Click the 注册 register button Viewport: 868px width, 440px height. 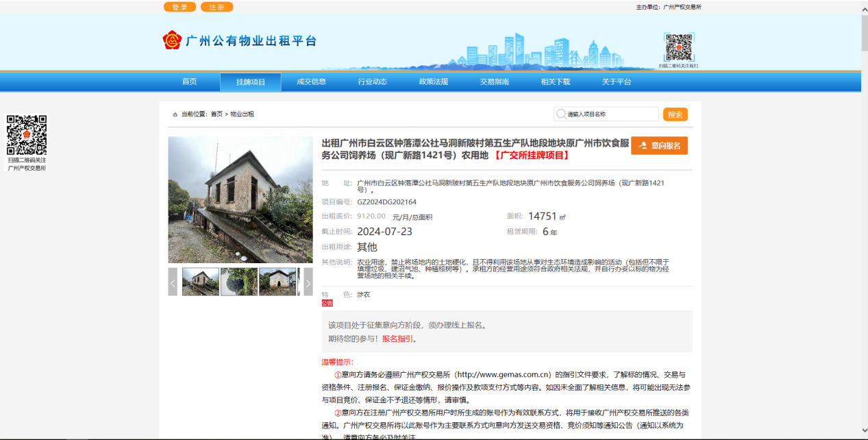pyautogui.click(x=216, y=7)
